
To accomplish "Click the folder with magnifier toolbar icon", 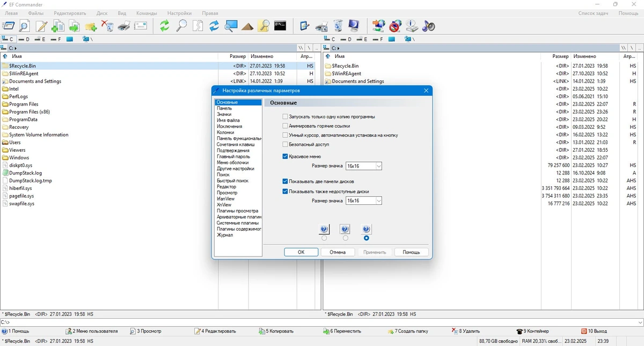I will 264,25.
